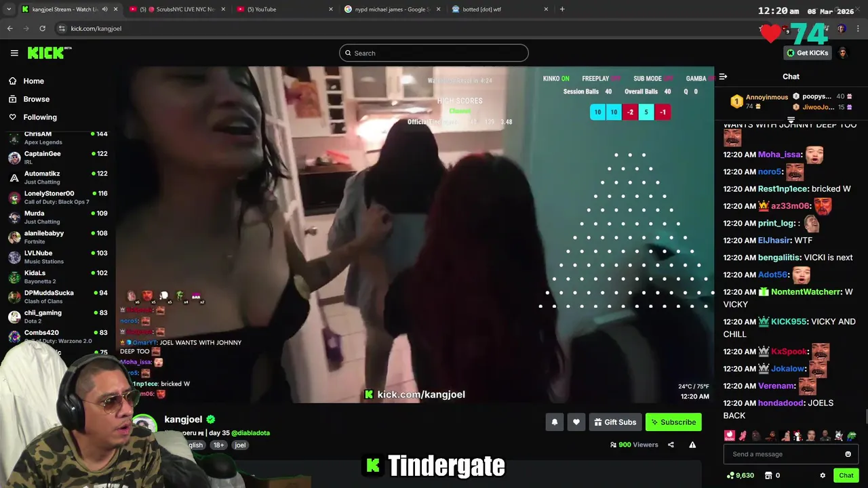
Task: Share the stream via the share icon
Action: (671, 445)
